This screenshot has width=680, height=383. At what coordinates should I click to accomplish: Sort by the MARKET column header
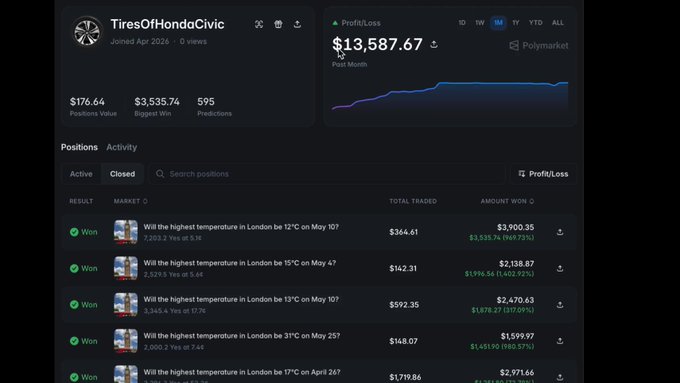click(x=131, y=201)
